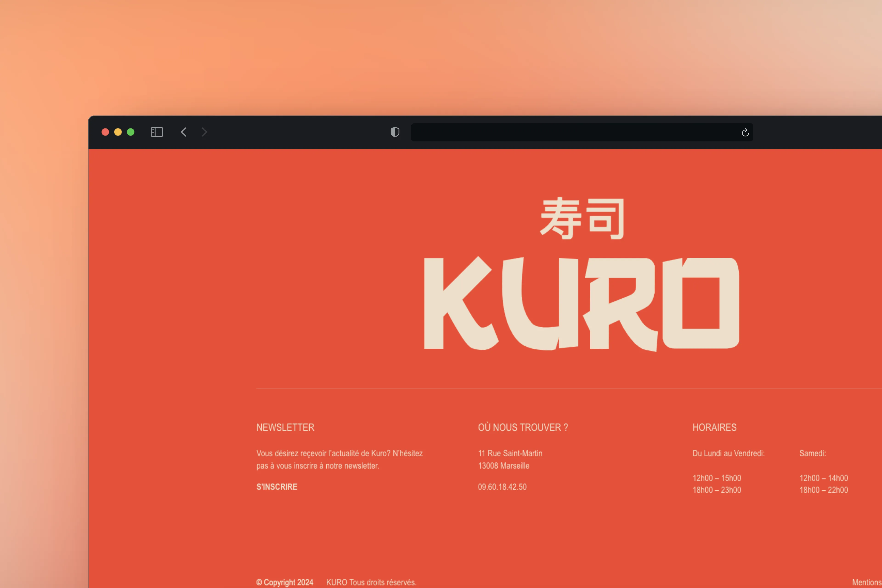Click the Japanese sushi kanji characters
Image resolution: width=882 pixels, height=588 pixels.
click(582, 218)
